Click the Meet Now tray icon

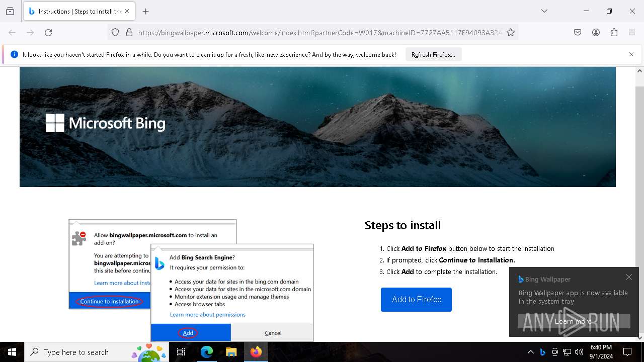coord(555,352)
